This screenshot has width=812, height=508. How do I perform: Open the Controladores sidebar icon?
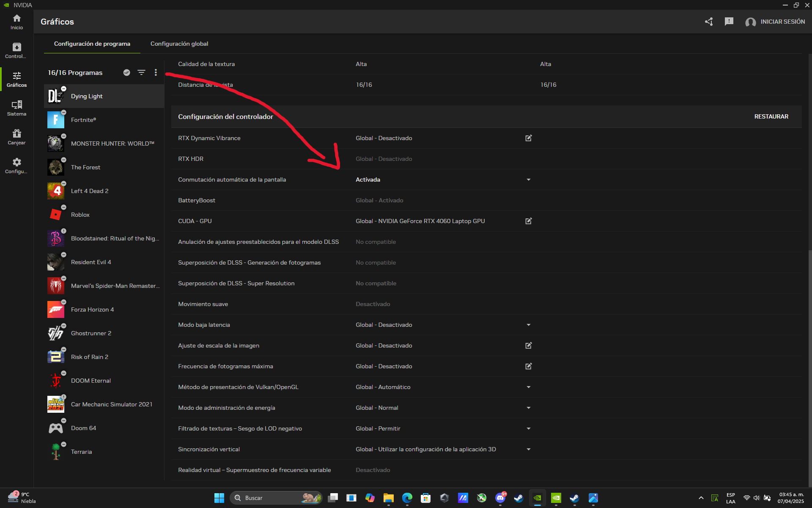(x=16, y=51)
